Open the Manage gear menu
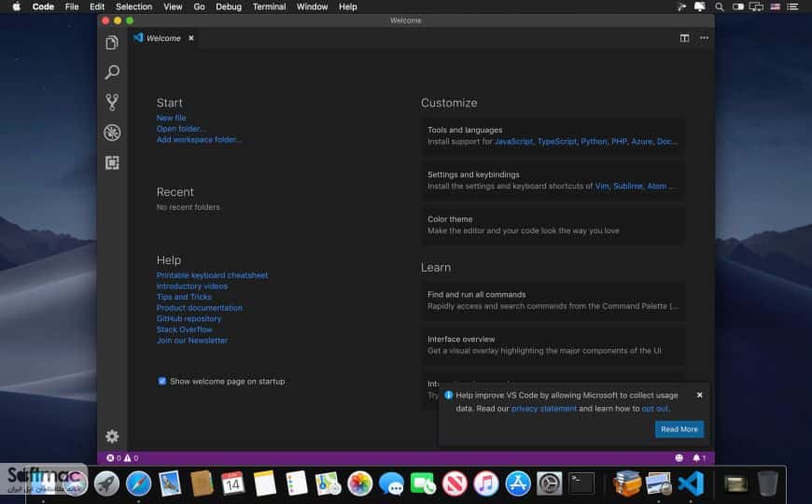 (112, 436)
